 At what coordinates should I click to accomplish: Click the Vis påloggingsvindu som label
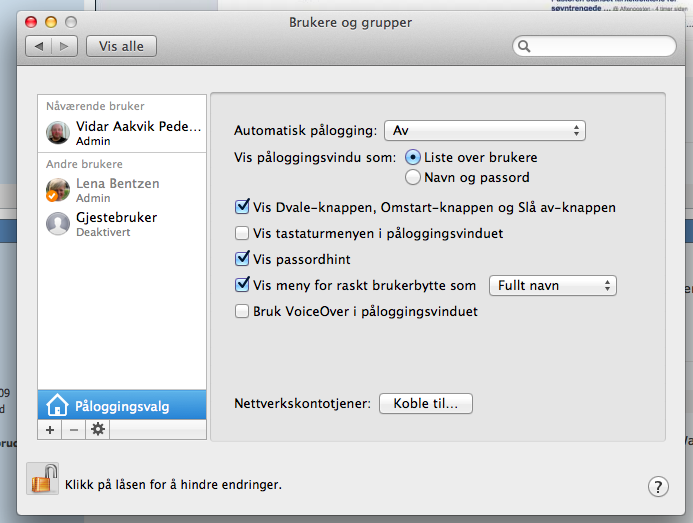click(x=315, y=158)
